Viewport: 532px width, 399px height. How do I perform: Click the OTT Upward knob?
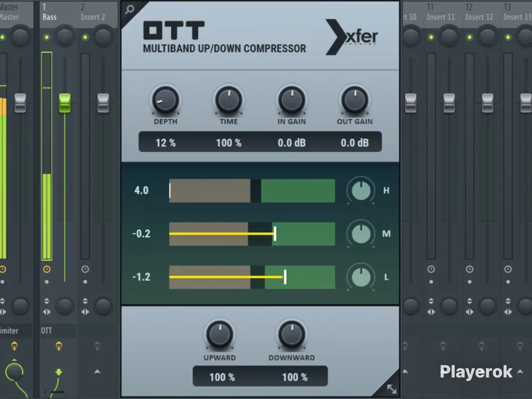tap(219, 335)
